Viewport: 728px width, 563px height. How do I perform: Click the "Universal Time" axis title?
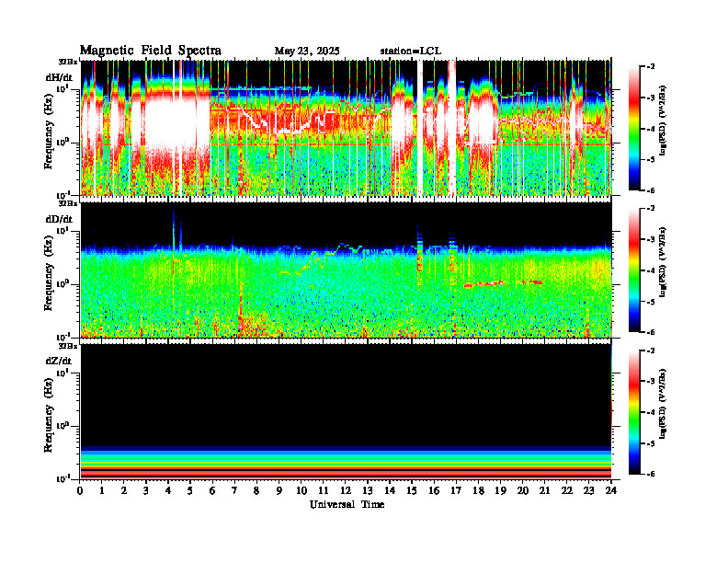click(x=347, y=504)
